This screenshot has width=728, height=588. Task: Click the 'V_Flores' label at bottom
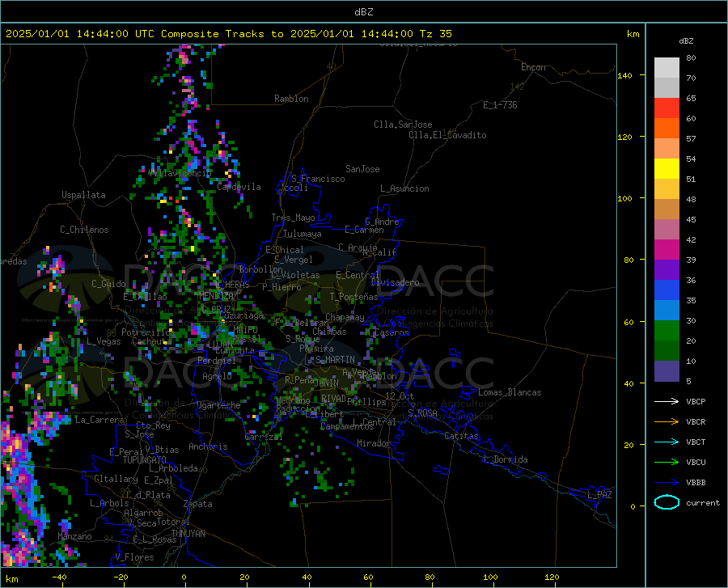click(134, 557)
